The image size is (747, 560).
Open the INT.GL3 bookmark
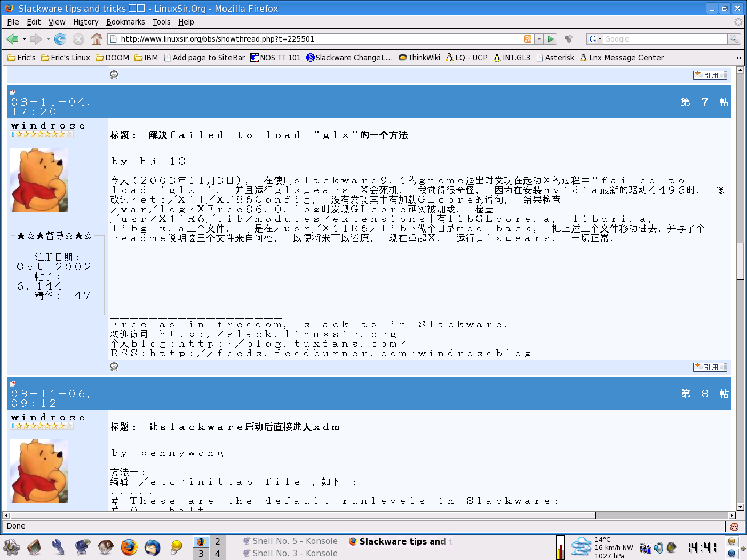pyautogui.click(x=512, y=58)
